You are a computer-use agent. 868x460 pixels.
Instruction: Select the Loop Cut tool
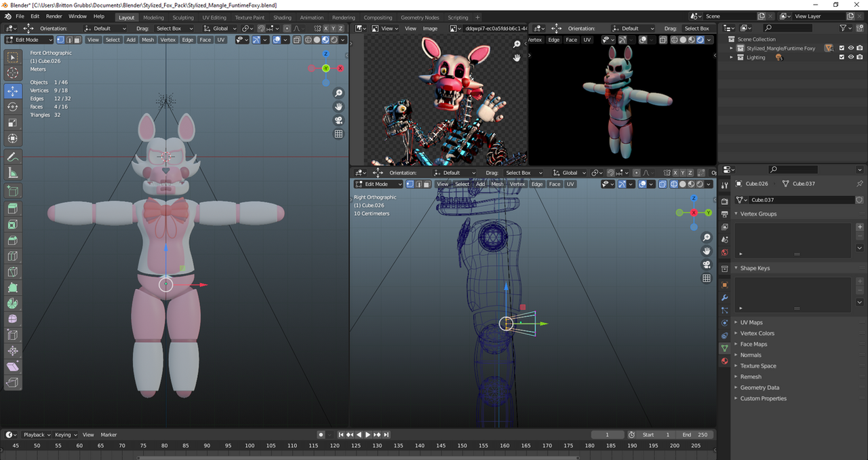pos(13,256)
